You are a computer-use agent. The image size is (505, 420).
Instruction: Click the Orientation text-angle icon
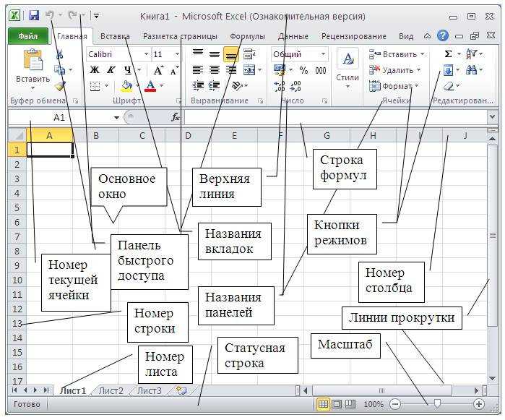coord(238,86)
